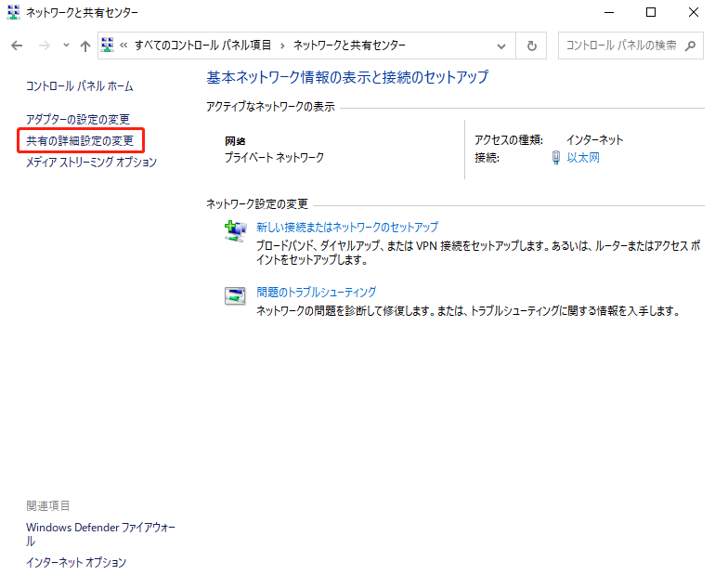
Task: Open 共有の詳細設定の変更 link
Action: point(80,140)
